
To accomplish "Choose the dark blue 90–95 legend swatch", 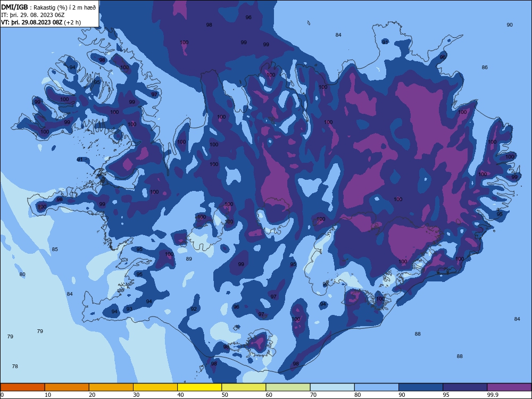I will point(421,387).
